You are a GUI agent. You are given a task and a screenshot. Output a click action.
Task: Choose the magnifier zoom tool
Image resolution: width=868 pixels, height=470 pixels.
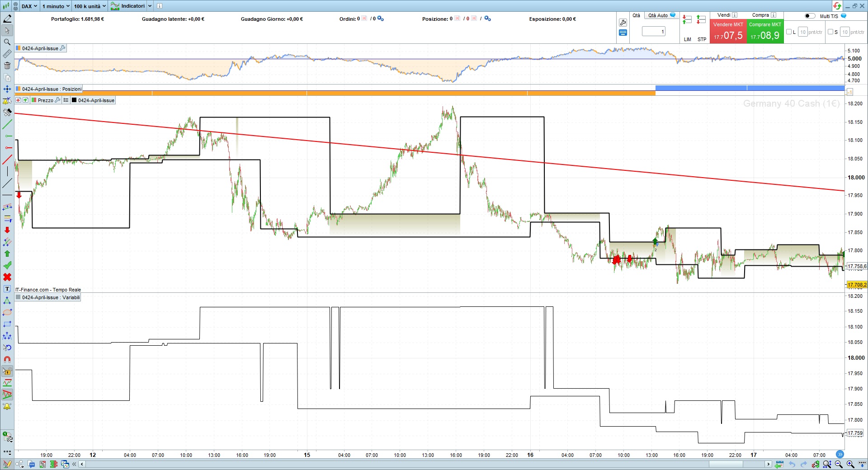tap(7, 42)
